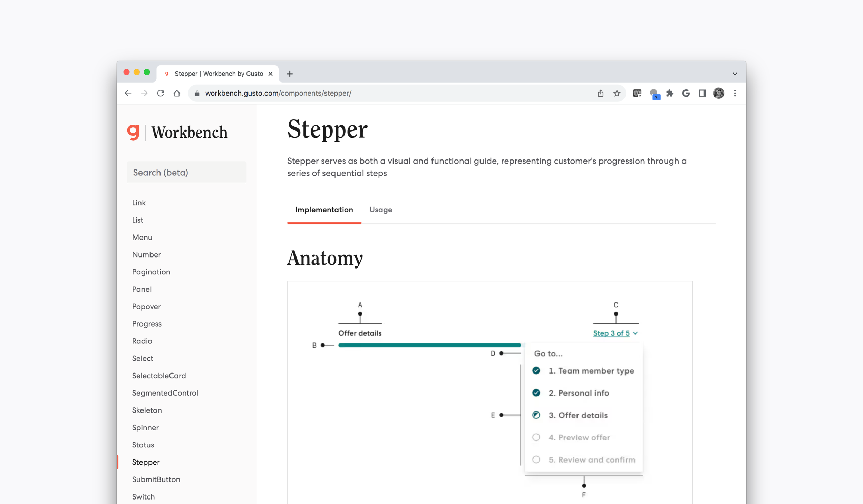Open Popover component page
The image size is (863, 504).
click(146, 307)
